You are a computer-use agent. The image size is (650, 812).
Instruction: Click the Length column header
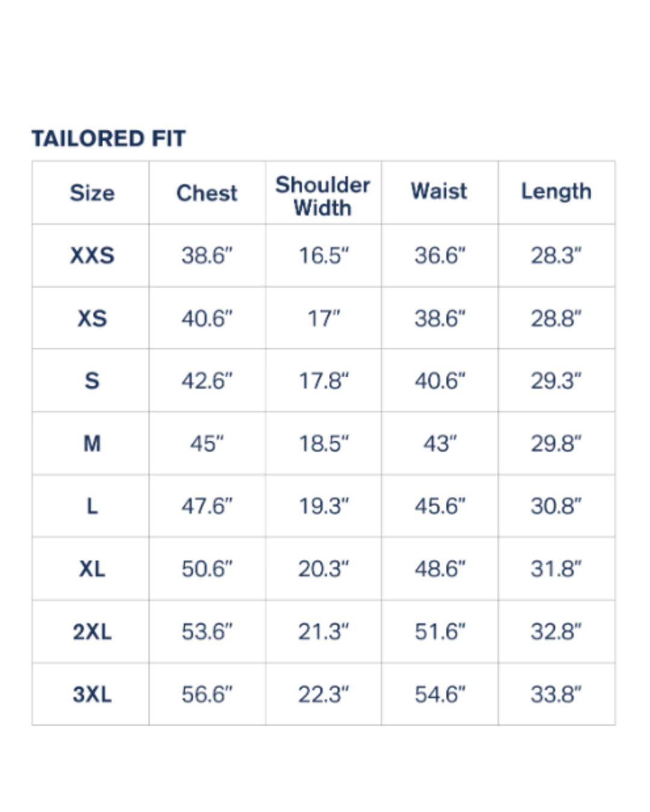pos(556,191)
